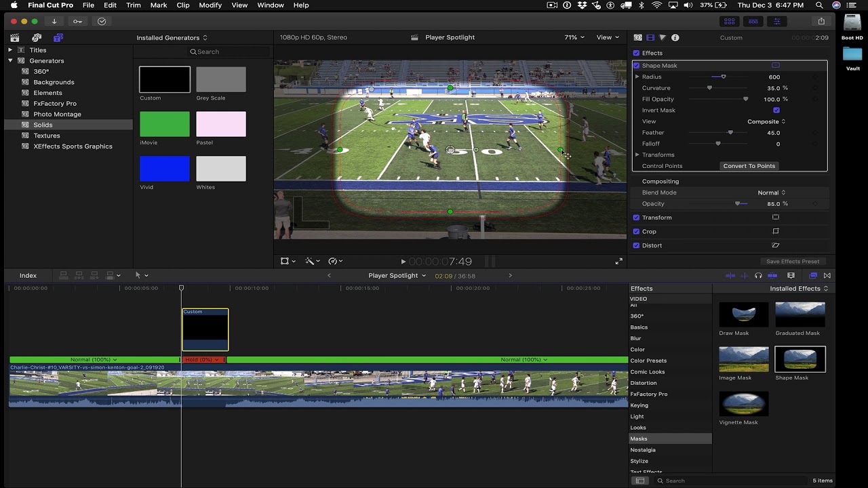Viewport: 868px width, 488px height.
Task: Select the Keying effects category
Action: 671,405
